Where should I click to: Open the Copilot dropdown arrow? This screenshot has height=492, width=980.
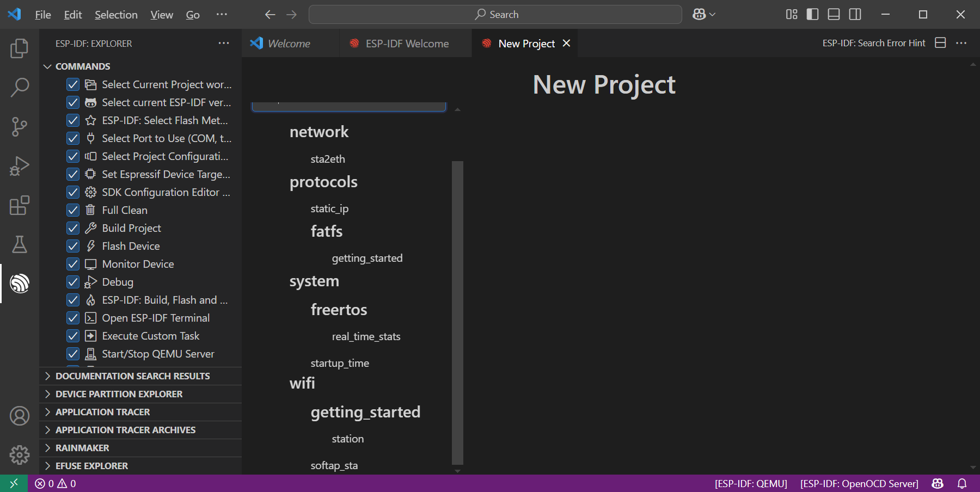[712, 15]
